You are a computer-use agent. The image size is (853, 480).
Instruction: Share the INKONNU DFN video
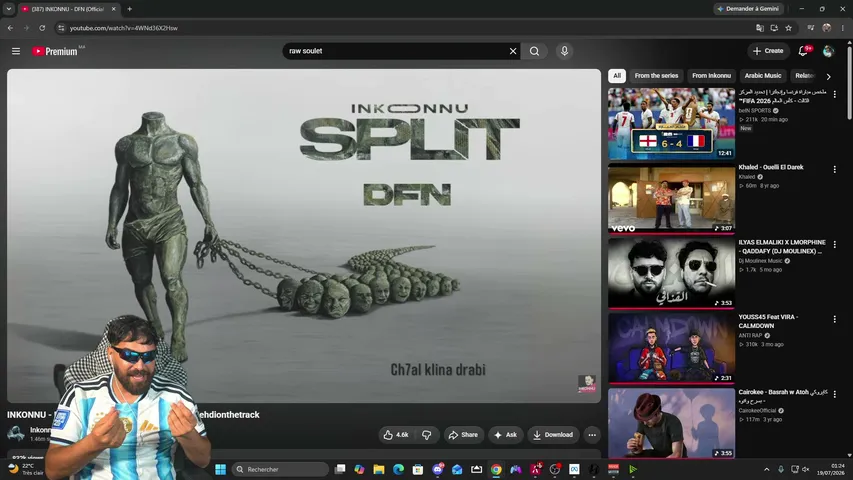463,435
